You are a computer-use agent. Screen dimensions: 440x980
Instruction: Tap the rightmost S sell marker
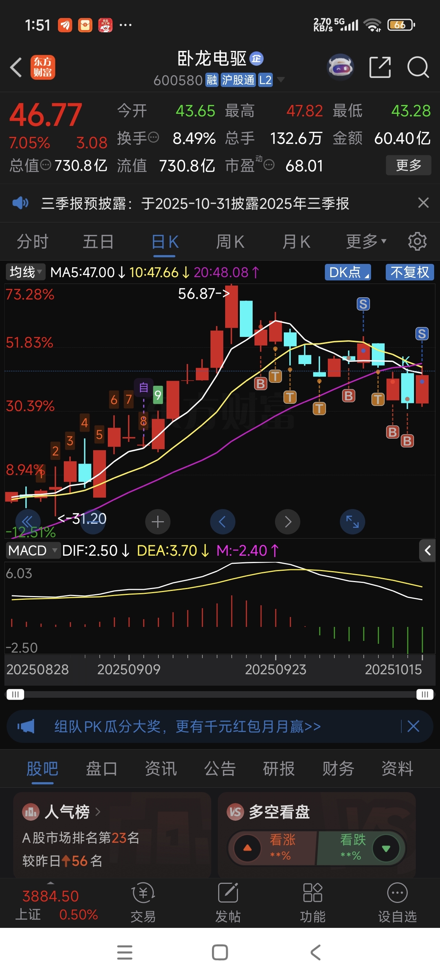point(422,334)
